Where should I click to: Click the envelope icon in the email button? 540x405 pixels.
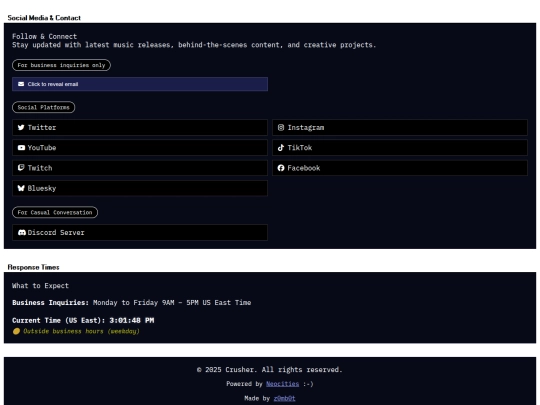[21, 84]
